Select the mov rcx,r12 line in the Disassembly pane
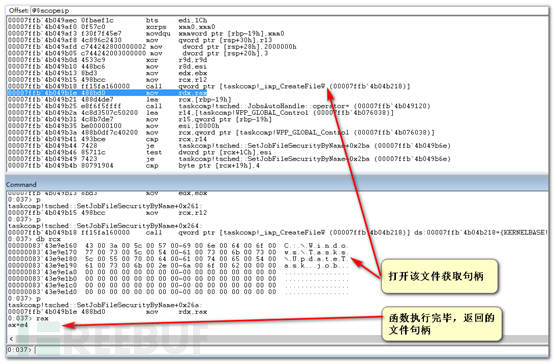 (x=107, y=80)
